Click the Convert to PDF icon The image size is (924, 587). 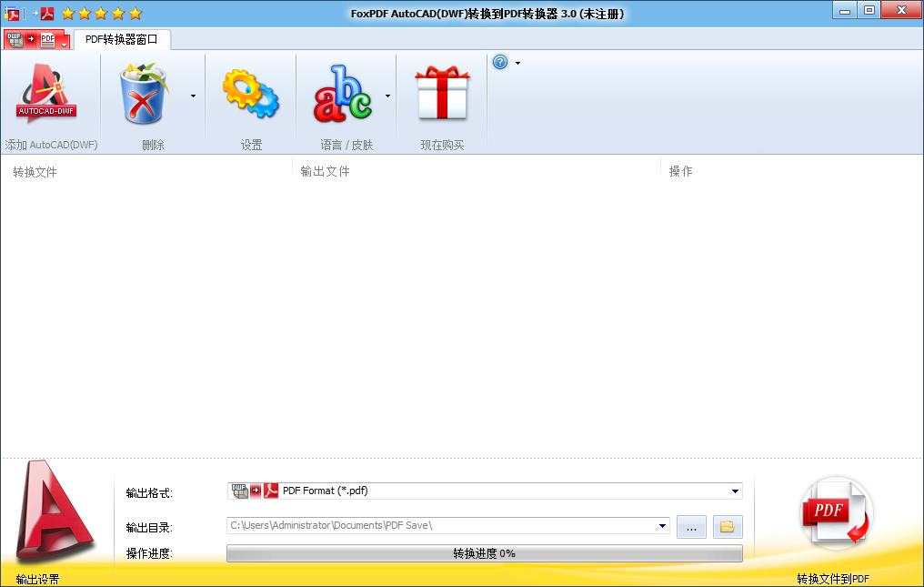click(x=835, y=514)
